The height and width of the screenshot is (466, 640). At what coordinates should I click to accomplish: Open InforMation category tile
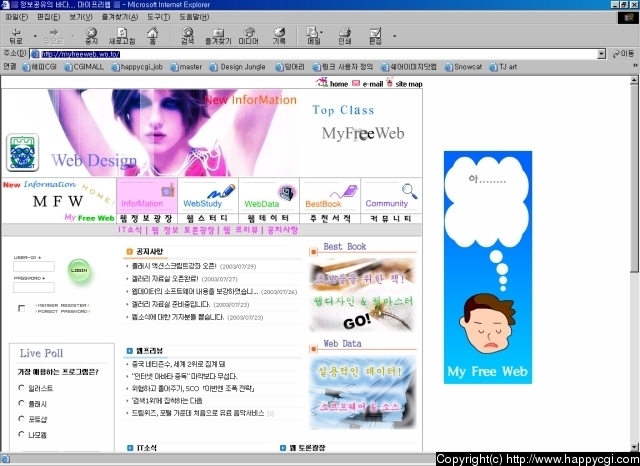click(147, 196)
